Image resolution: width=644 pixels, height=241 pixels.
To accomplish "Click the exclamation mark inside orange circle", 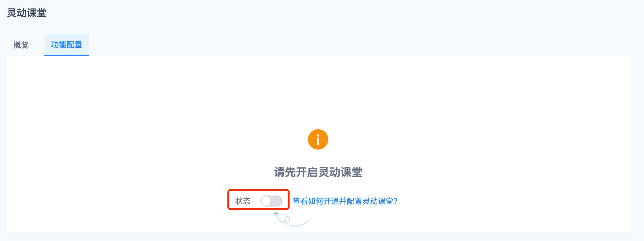I will pyautogui.click(x=318, y=140).
